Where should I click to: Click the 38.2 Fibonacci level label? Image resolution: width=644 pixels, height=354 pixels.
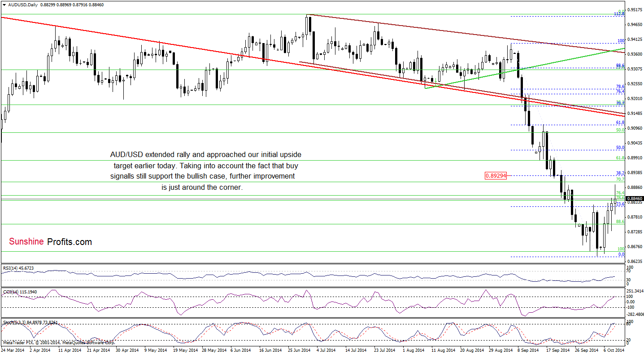coord(621,173)
